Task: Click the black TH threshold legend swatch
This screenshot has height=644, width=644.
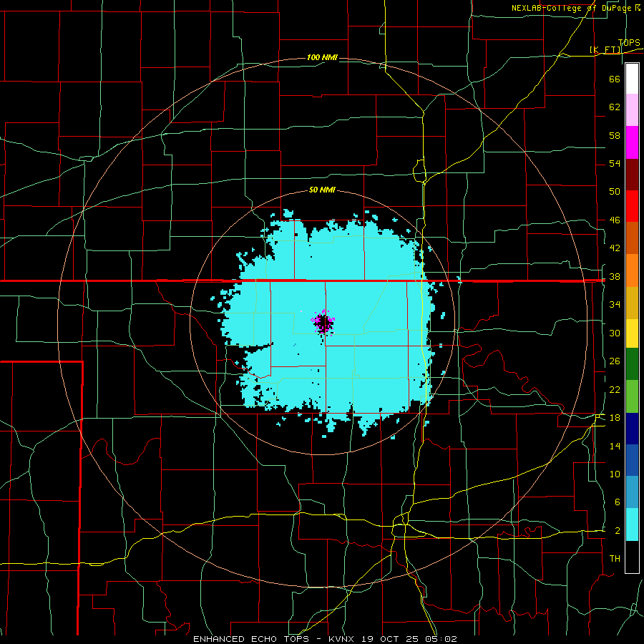Action: [x=632, y=557]
